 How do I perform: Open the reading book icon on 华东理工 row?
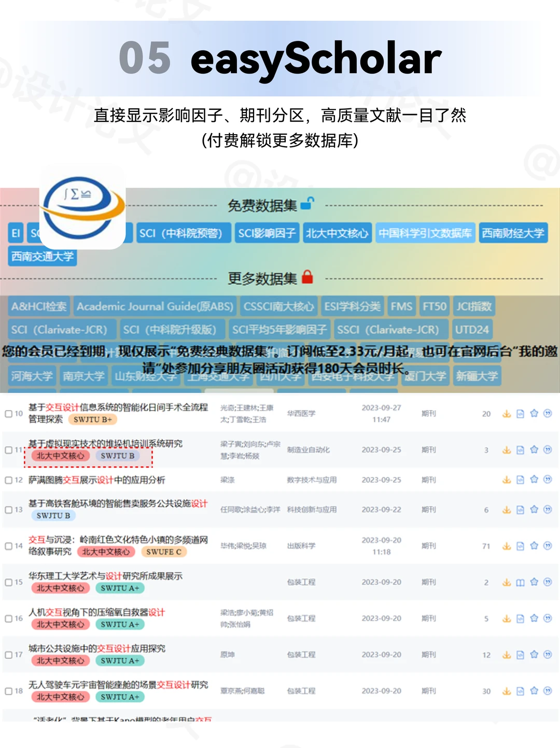[520, 582]
